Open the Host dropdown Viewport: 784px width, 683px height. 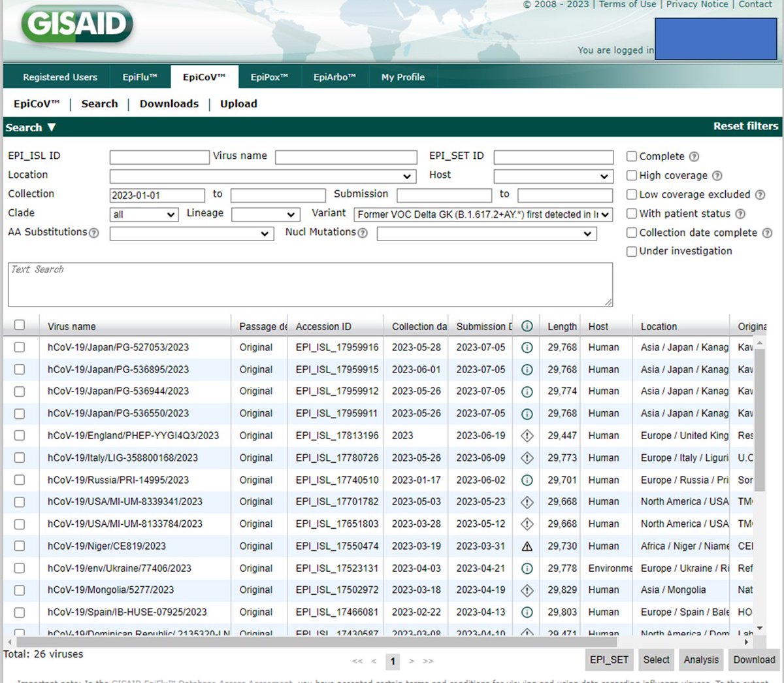(x=553, y=176)
